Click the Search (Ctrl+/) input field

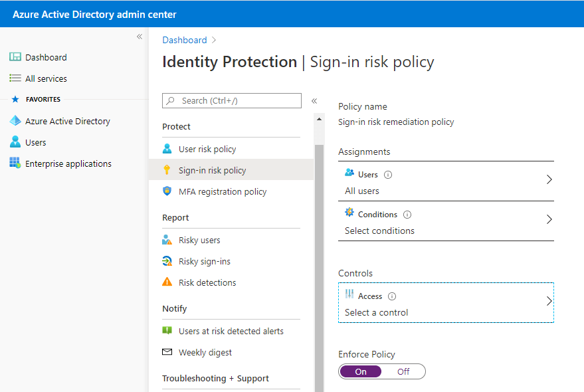(232, 100)
